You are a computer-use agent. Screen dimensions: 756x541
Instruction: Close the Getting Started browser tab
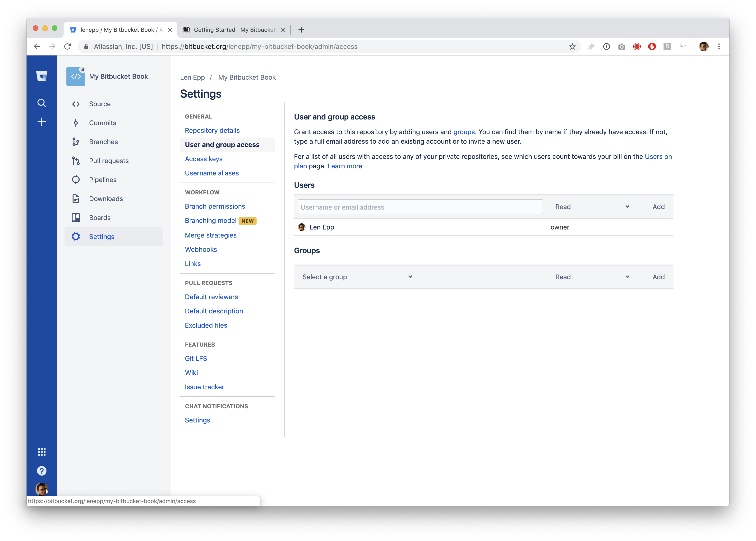click(283, 30)
